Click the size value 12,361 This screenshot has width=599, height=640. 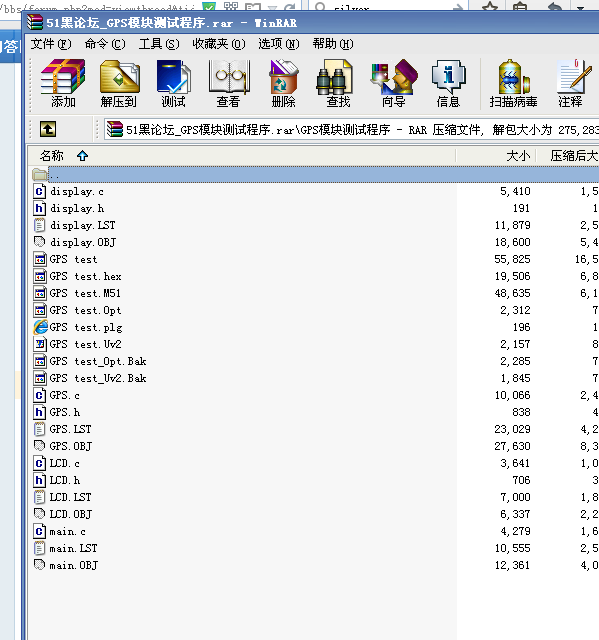512,566
